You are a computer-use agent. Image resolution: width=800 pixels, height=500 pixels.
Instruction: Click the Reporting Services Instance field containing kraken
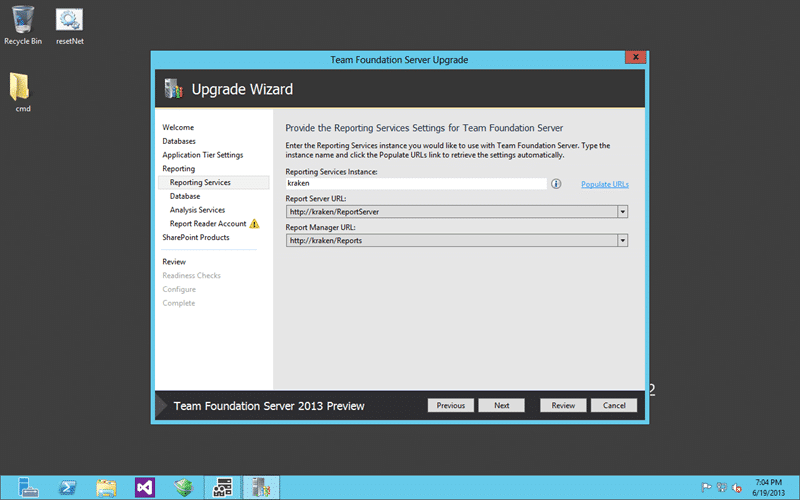click(x=416, y=183)
